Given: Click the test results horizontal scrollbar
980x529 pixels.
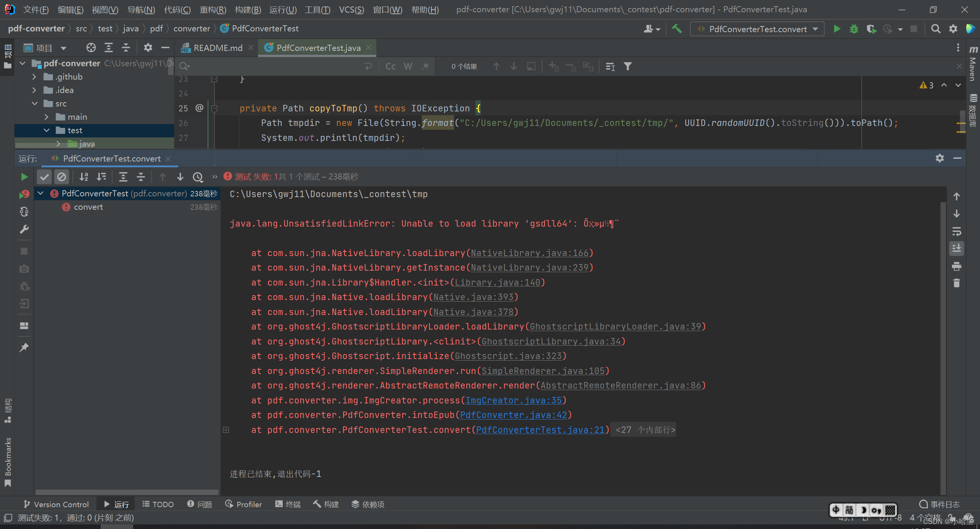Looking at the screenshot, I should point(126,492).
